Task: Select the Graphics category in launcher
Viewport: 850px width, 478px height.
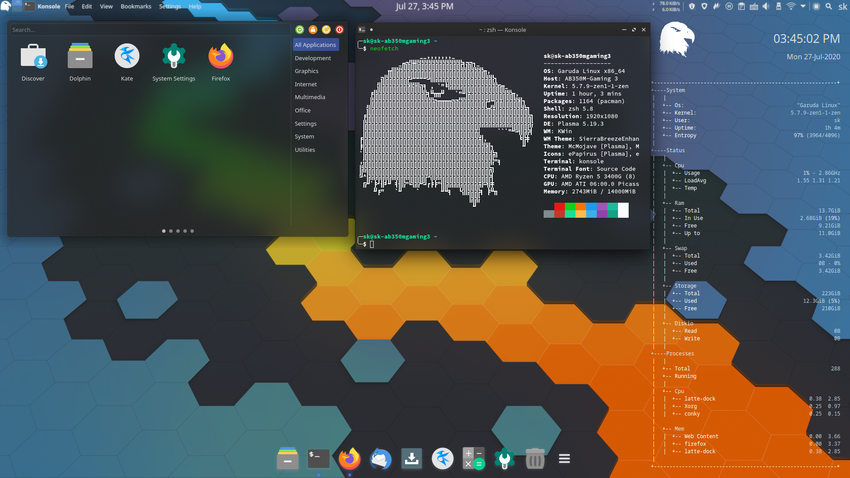Action: (306, 71)
